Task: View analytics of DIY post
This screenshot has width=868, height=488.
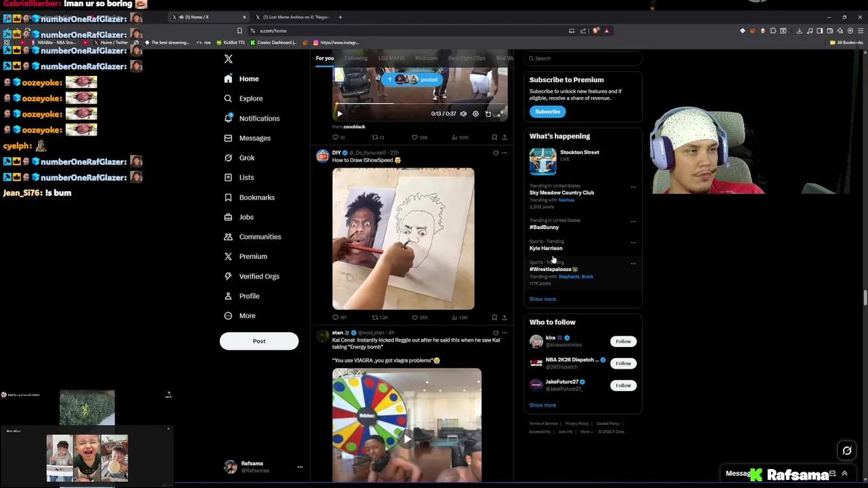Action: [x=459, y=318]
